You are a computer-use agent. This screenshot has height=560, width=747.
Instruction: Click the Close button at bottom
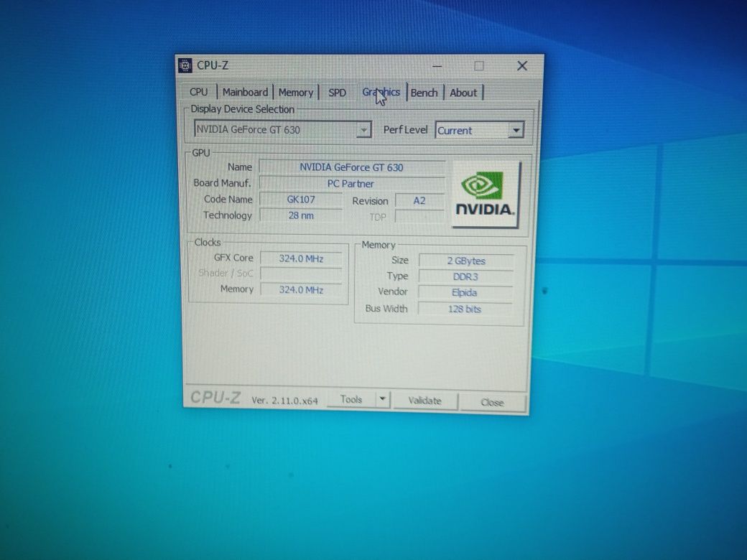[x=492, y=402]
